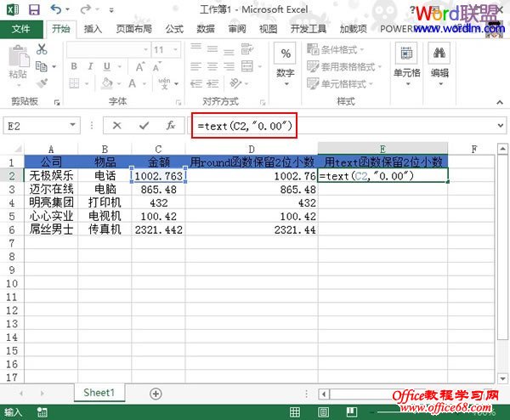Open the font size 11 dropdown
The image size is (510, 420).
(175, 50)
